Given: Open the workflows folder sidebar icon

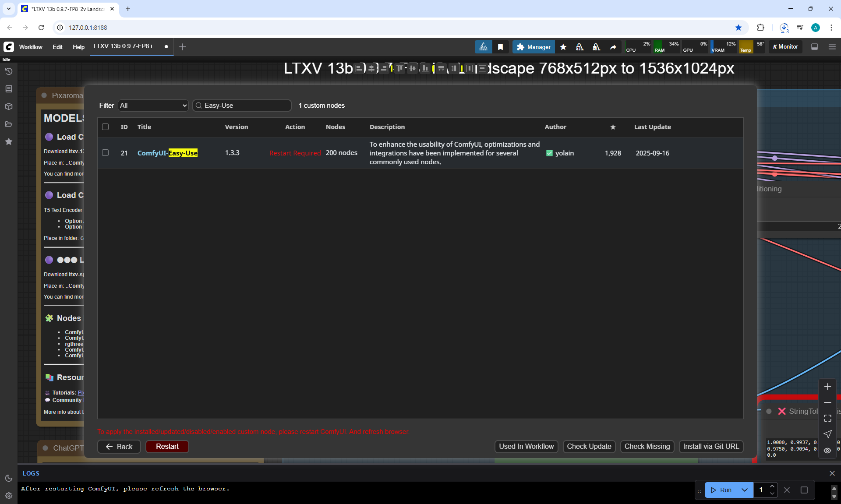Looking at the screenshot, I should tap(8, 124).
